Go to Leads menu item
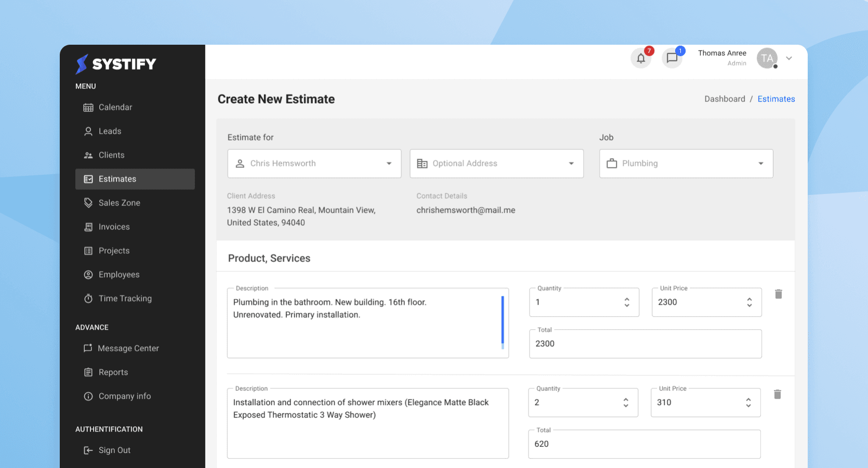Image resolution: width=868 pixels, height=468 pixels. click(x=110, y=131)
